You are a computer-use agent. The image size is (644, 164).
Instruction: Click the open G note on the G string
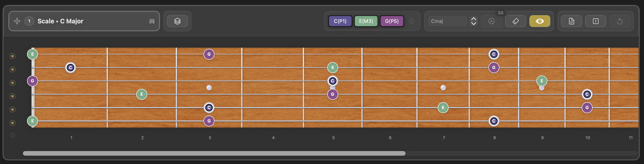pyautogui.click(x=32, y=81)
